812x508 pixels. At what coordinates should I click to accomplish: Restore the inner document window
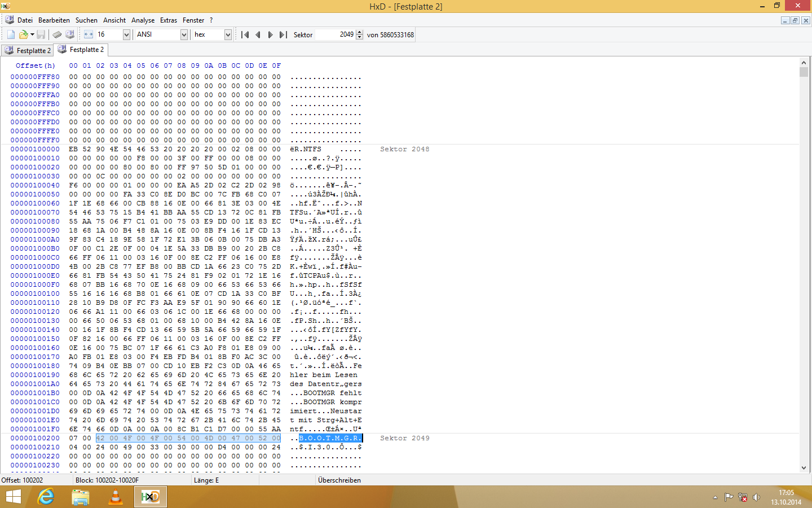(795, 20)
